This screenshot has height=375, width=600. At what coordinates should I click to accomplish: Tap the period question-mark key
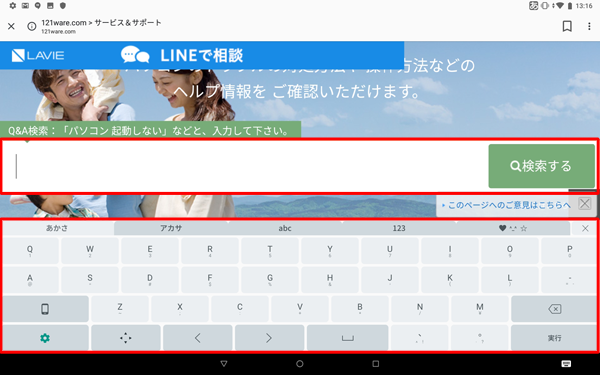click(480, 338)
